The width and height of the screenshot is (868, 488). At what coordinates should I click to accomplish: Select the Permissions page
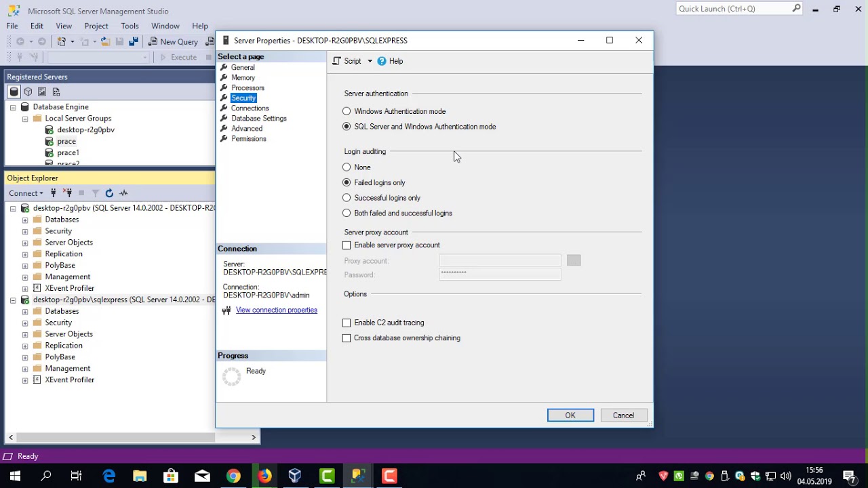(x=248, y=138)
